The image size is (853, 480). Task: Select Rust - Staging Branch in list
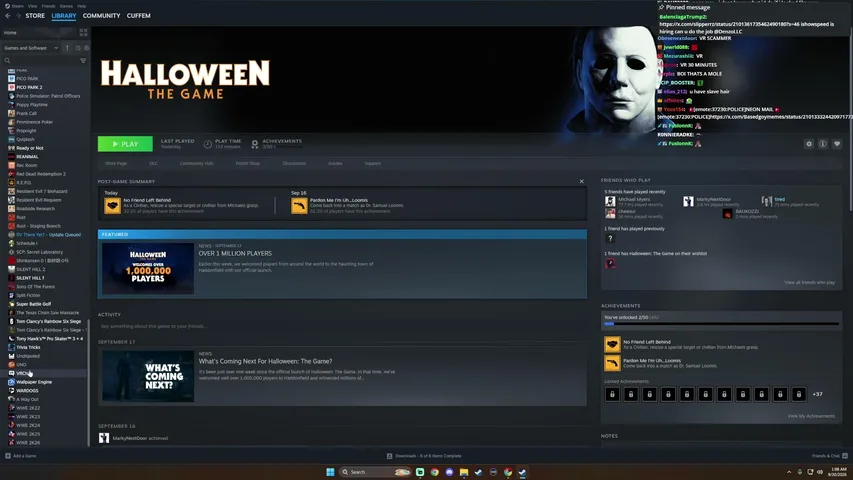click(x=38, y=226)
